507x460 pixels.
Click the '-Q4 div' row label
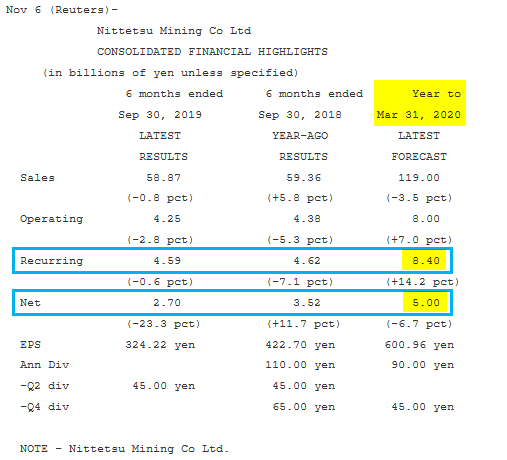pos(44,407)
